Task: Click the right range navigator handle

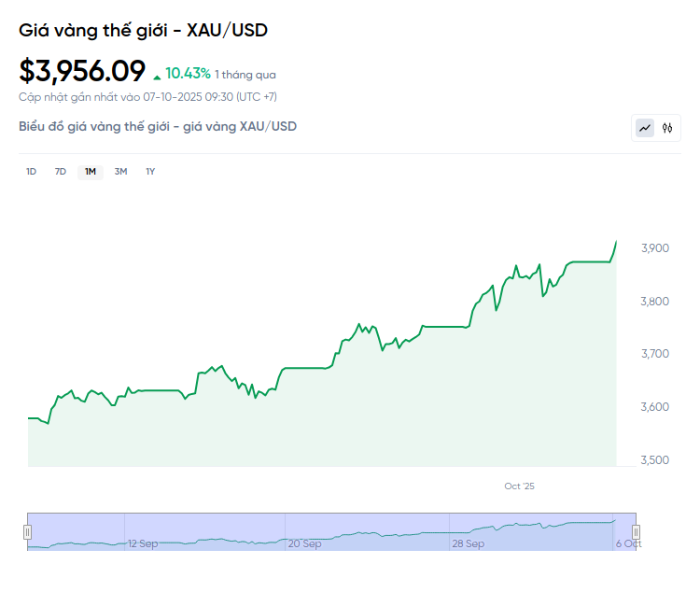Action: [637, 532]
